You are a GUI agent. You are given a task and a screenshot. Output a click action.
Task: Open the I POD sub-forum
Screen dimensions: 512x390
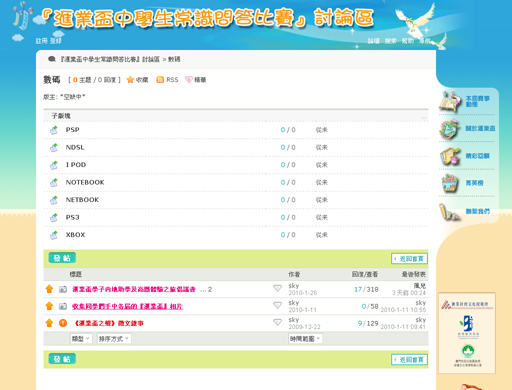click(x=76, y=165)
